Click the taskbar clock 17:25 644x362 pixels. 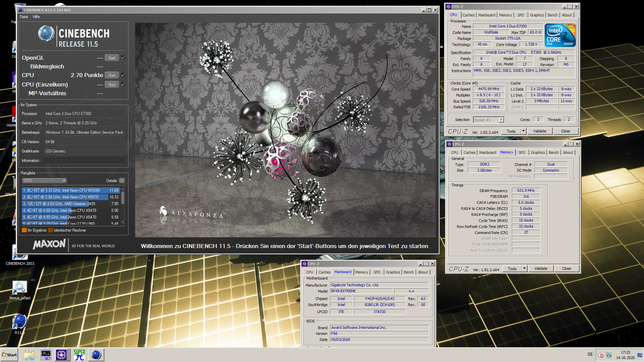pos(625,353)
